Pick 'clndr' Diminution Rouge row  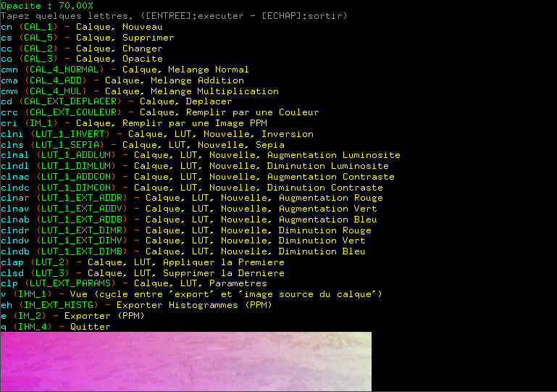pos(186,230)
